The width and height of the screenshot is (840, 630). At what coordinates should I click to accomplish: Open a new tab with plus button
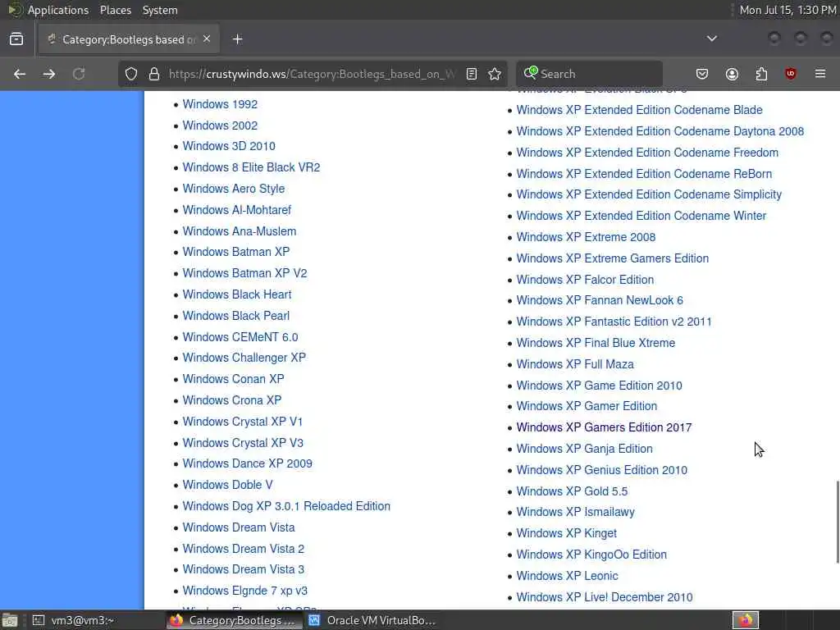237,39
